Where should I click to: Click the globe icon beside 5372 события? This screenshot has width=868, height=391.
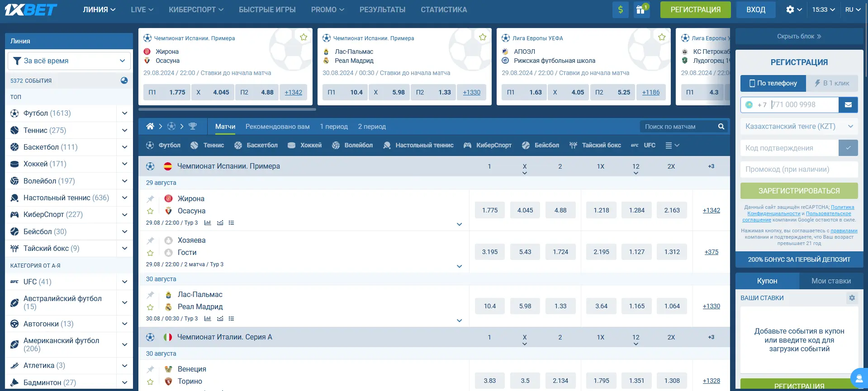pyautogui.click(x=124, y=80)
